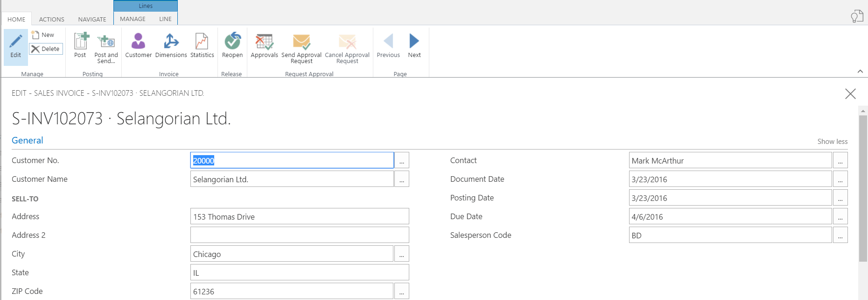Open the ACTIONS ribbon tab
This screenshot has height=300, width=868.
coord(52,19)
